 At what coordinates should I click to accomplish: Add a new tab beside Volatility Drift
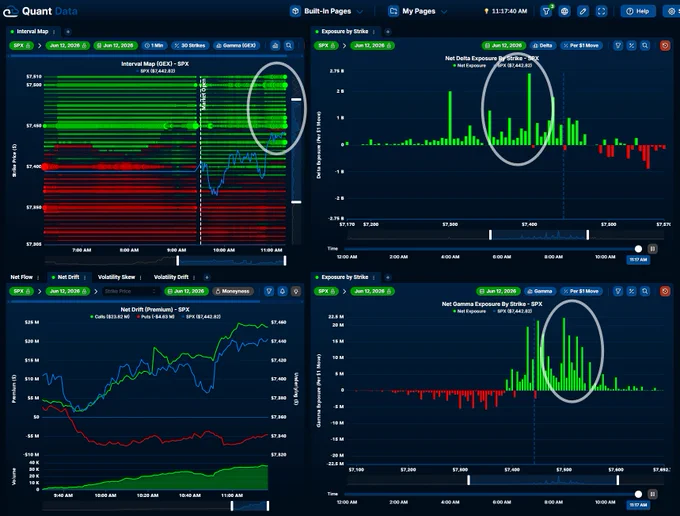(x=207, y=277)
